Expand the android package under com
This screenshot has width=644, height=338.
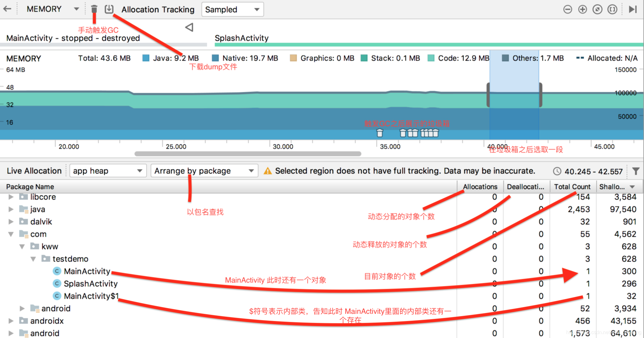22,309
